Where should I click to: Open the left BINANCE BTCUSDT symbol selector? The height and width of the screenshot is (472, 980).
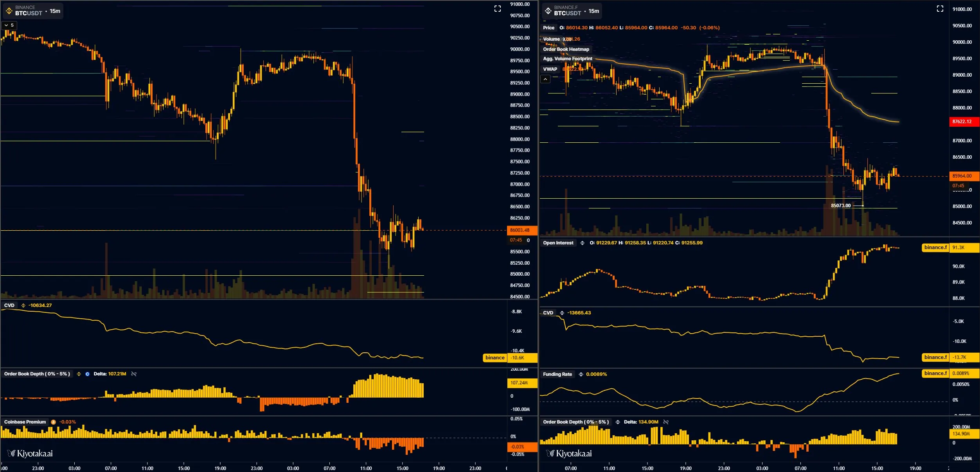(28, 11)
